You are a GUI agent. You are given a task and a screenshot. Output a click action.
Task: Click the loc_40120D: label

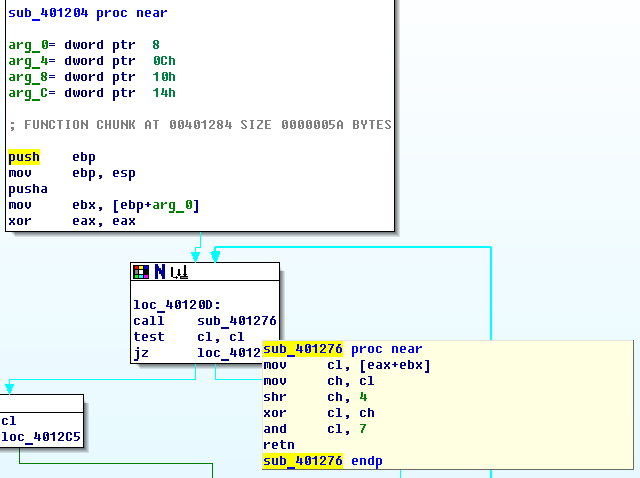click(177, 305)
